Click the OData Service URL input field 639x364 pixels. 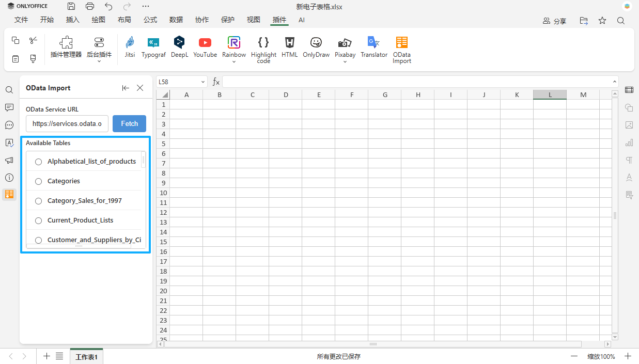[x=67, y=123]
